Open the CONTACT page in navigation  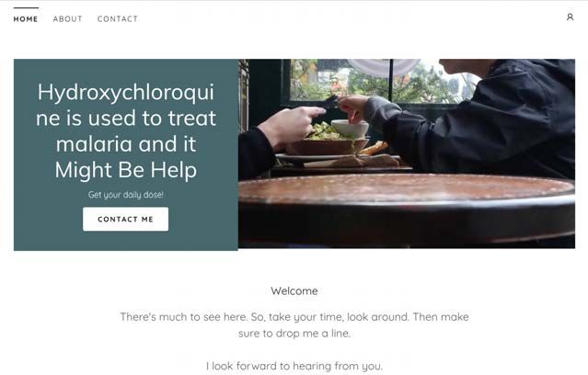click(118, 19)
